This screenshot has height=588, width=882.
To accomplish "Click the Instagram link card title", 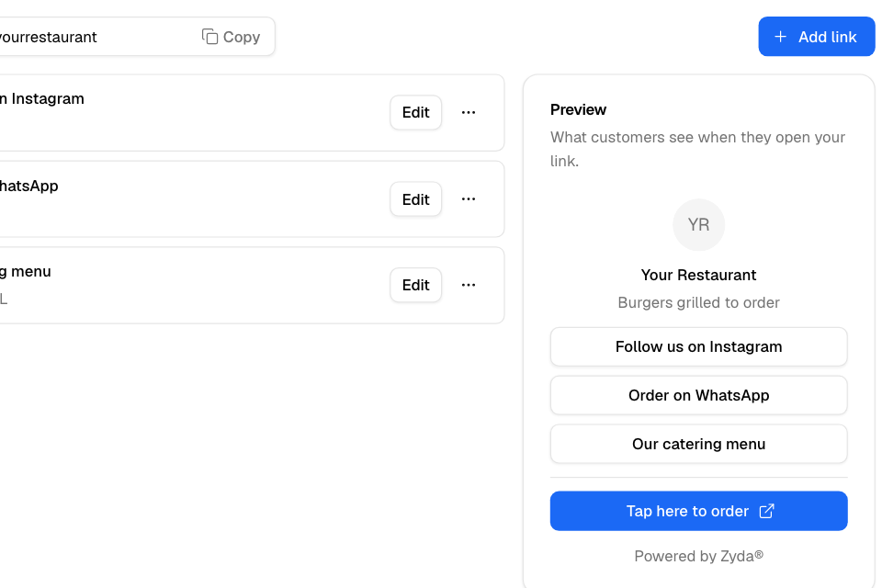I will point(42,98).
